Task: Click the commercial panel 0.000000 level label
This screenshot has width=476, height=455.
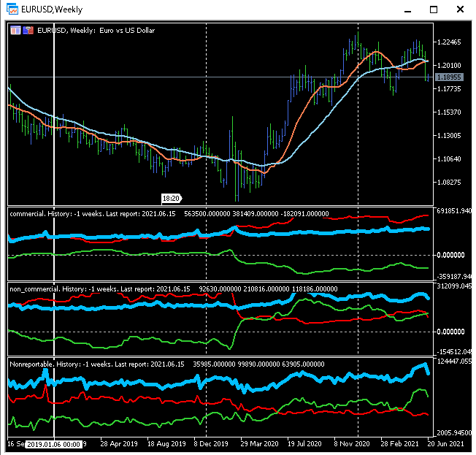Action: (450, 255)
